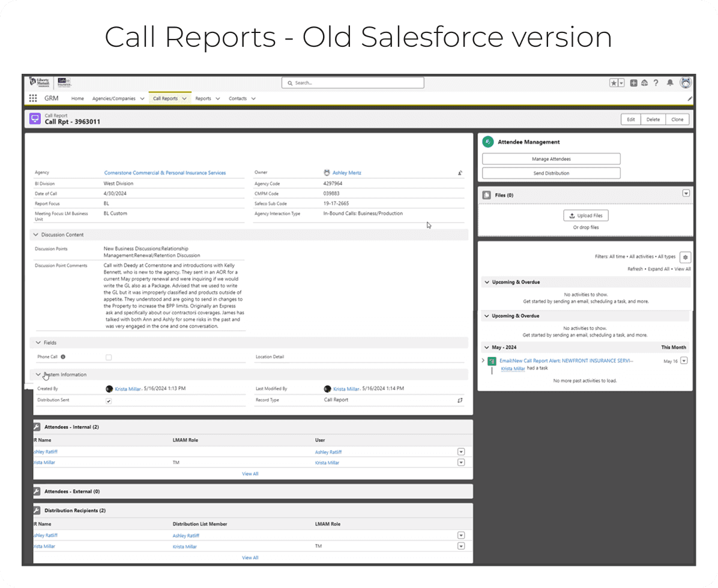Collapse the Discussion Content section
Screen dimensions: 718x588
pos(35,235)
